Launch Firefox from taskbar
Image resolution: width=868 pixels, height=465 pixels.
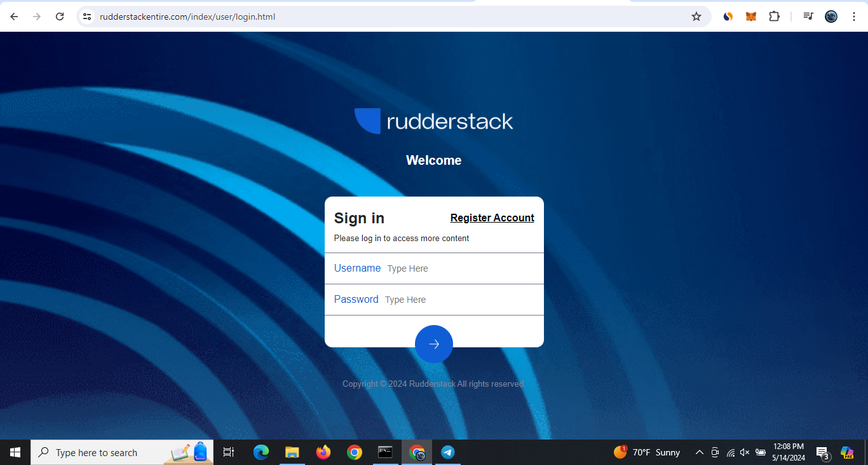(x=323, y=452)
